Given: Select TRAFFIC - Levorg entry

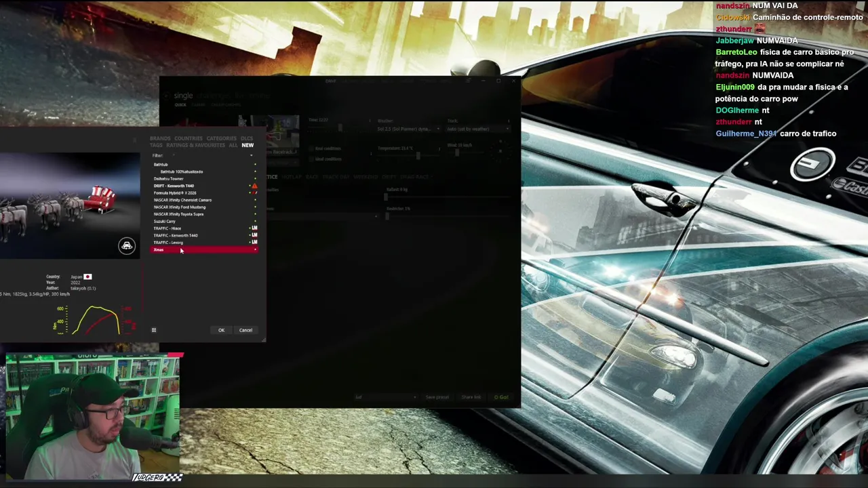Looking at the screenshot, I should [x=203, y=242].
